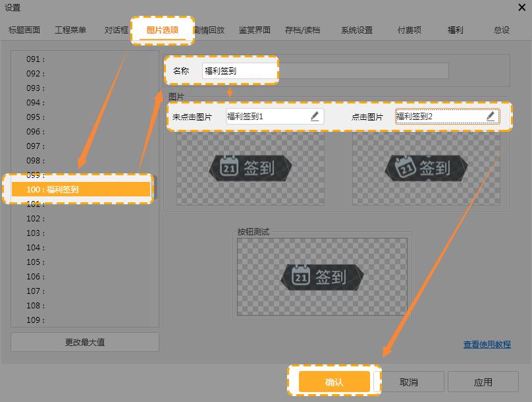Switch to the 福利 tab
This screenshot has height=402, width=532.
pos(455,30)
